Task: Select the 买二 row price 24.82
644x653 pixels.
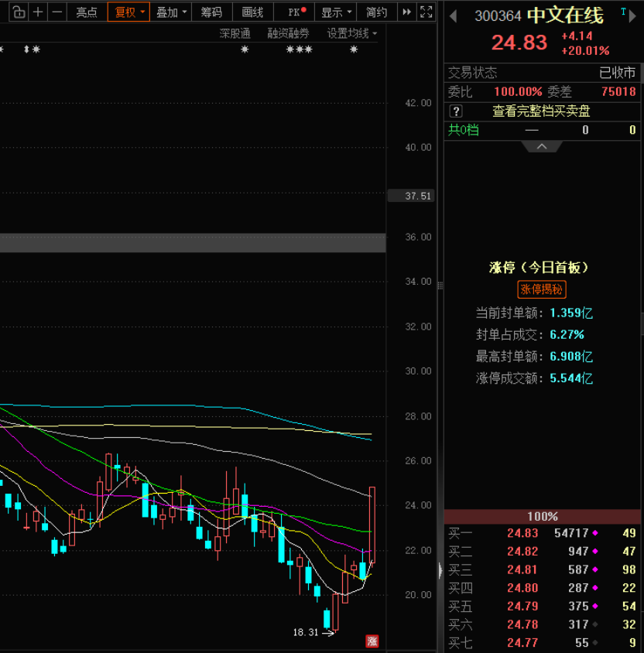Action: coord(522,552)
